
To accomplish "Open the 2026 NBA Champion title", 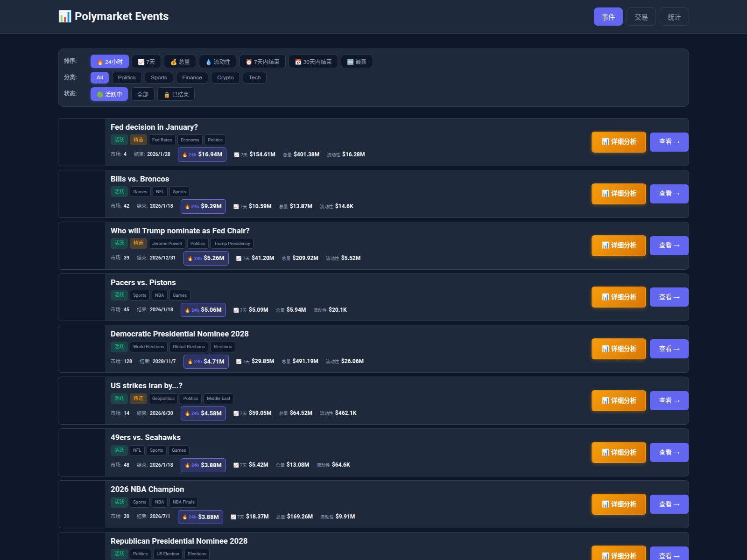I will coord(147,489).
